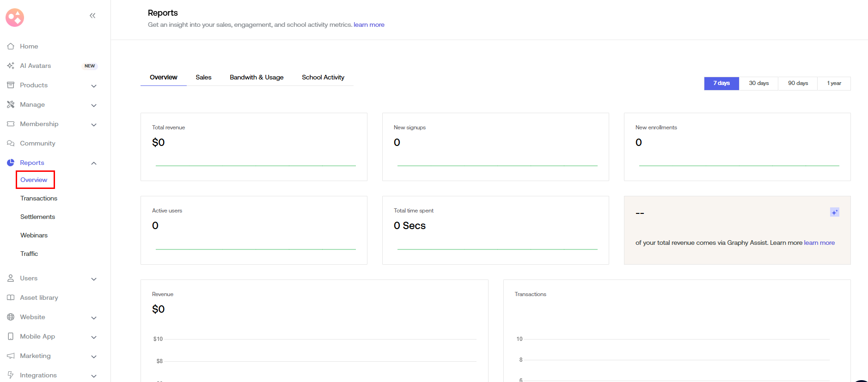Click the Asset library book icon
Viewport: 868px width, 382px height.
click(x=11, y=297)
